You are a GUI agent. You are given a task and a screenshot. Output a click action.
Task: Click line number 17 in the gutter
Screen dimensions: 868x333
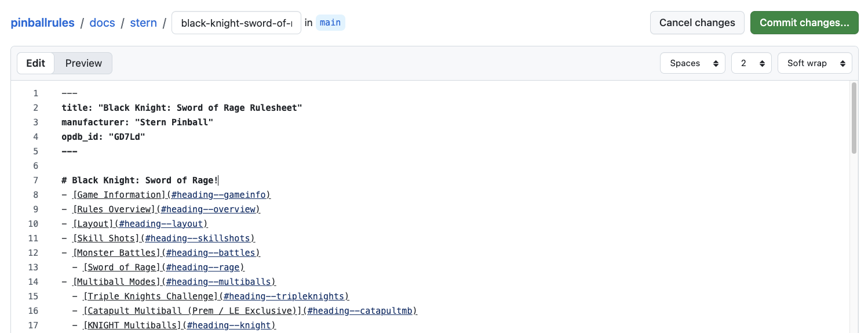point(33,325)
